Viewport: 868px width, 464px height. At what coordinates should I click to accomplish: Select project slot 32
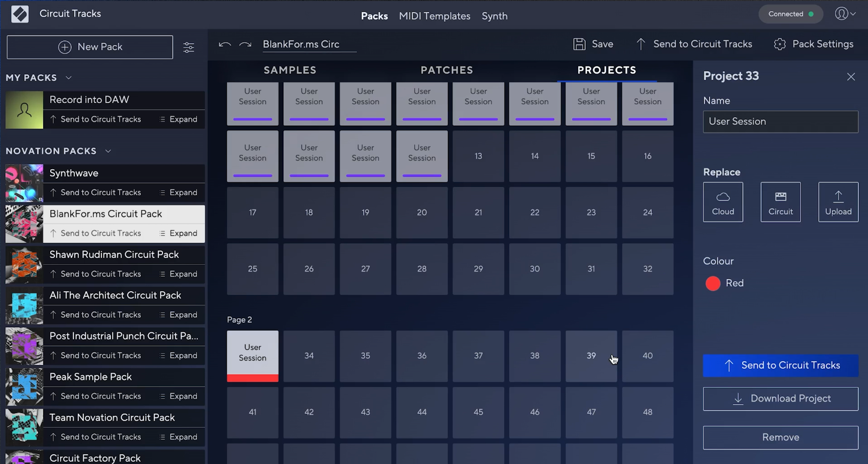click(x=648, y=269)
